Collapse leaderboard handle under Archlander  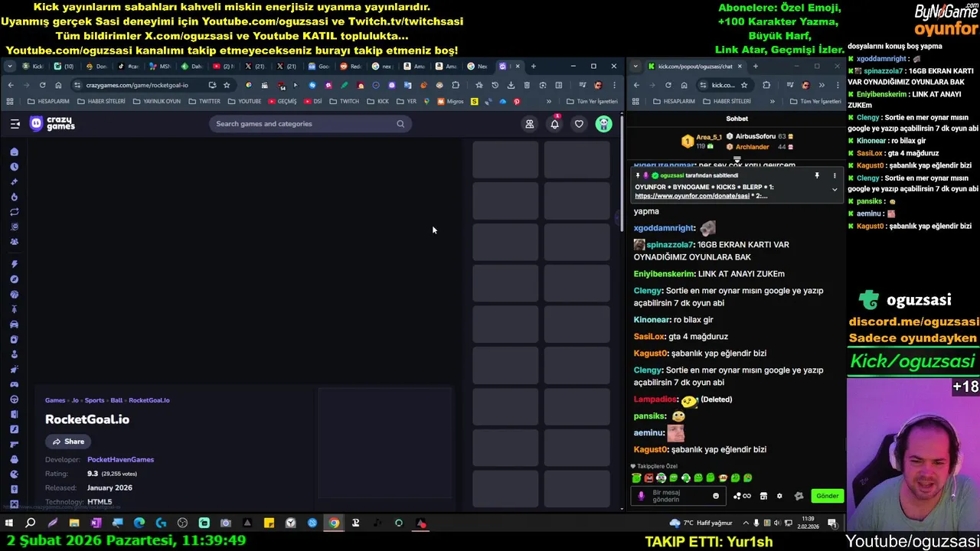point(737,159)
